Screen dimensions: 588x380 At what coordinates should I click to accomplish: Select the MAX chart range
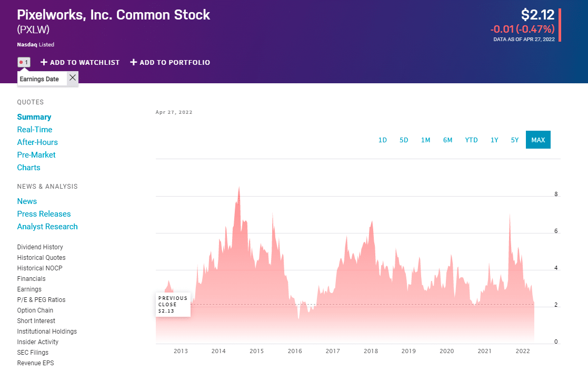538,140
